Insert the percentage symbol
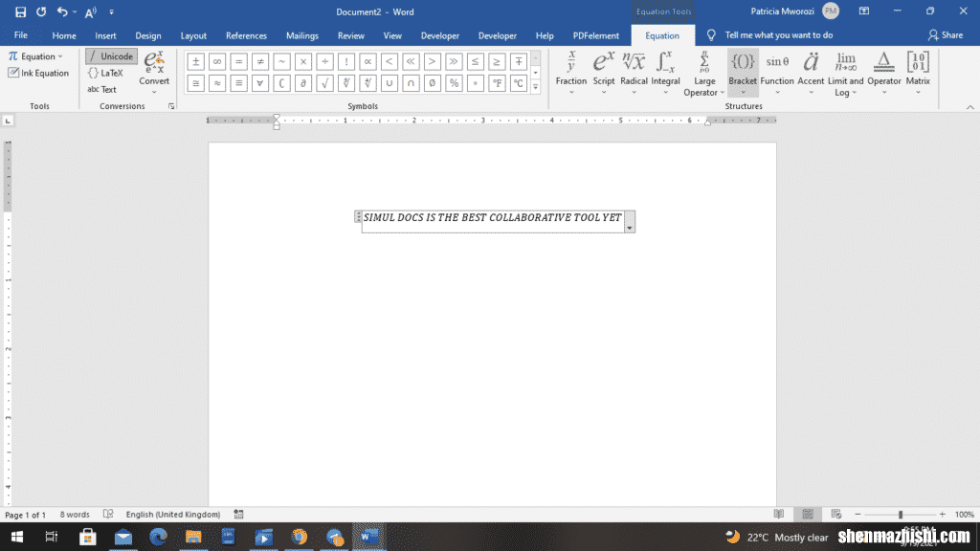The image size is (980, 551). click(454, 83)
